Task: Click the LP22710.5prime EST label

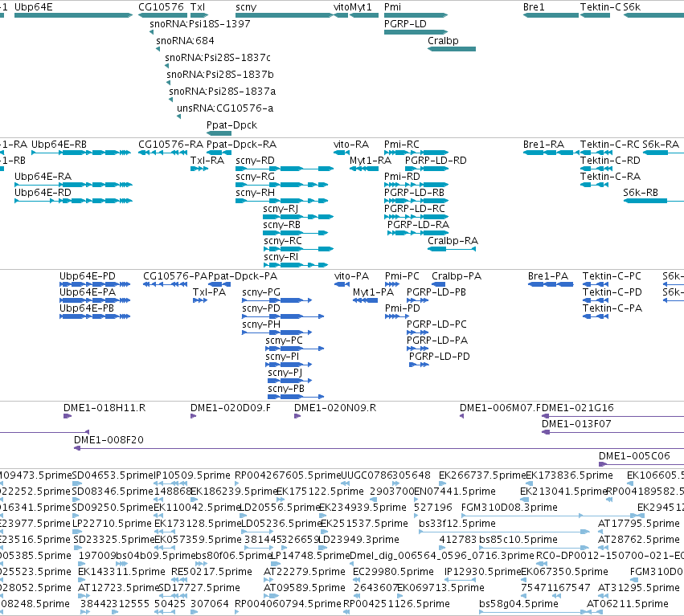Action: tap(112, 524)
